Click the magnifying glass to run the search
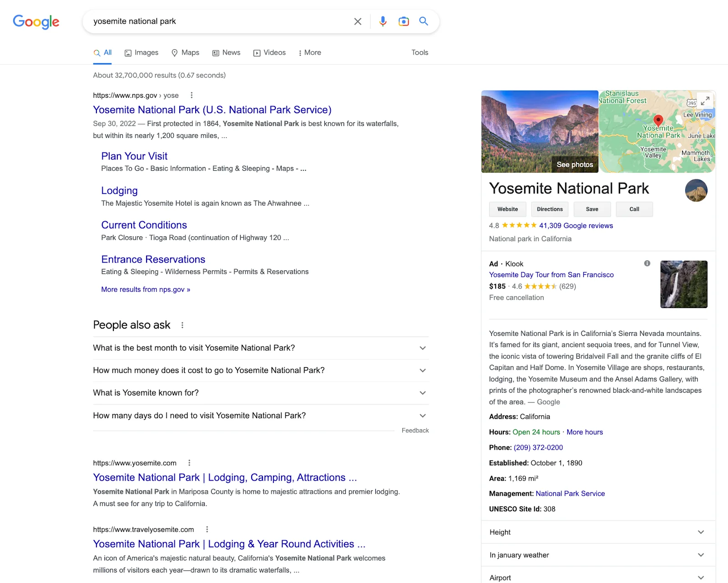Image resolution: width=728 pixels, height=583 pixels. pos(424,21)
